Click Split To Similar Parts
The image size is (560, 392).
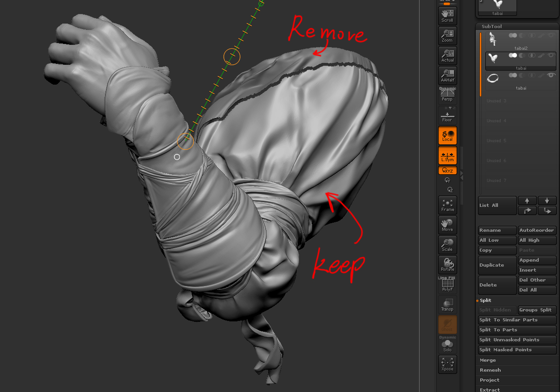(x=517, y=320)
